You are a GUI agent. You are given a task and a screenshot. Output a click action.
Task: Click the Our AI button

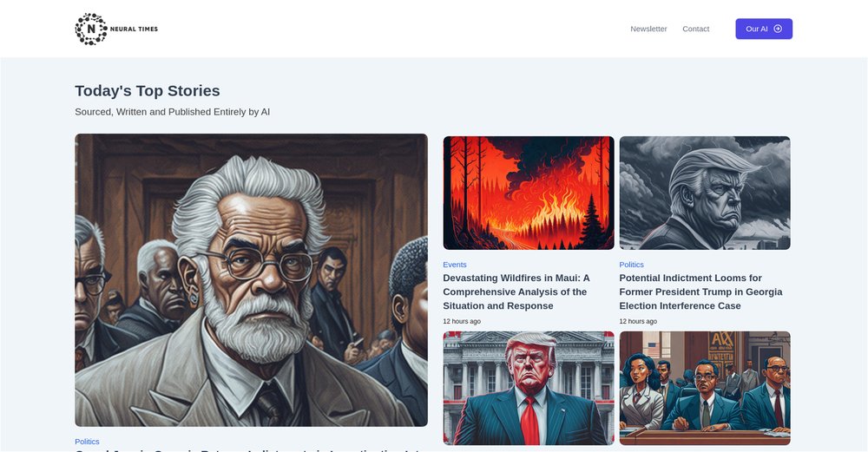763,29
